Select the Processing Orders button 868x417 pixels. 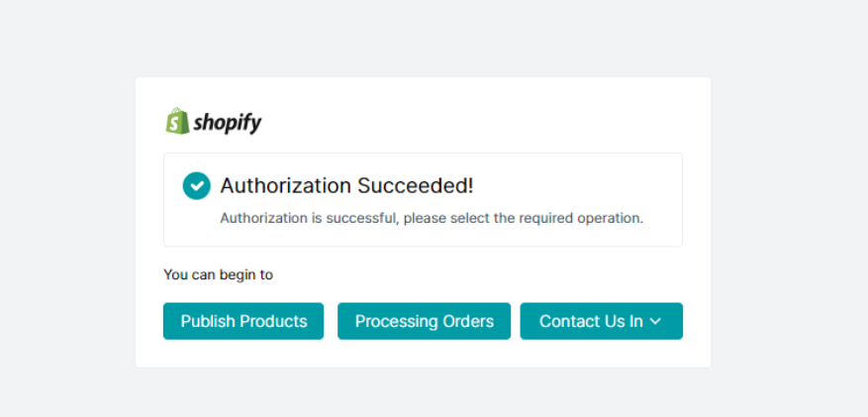pyautogui.click(x=424, y=321)
